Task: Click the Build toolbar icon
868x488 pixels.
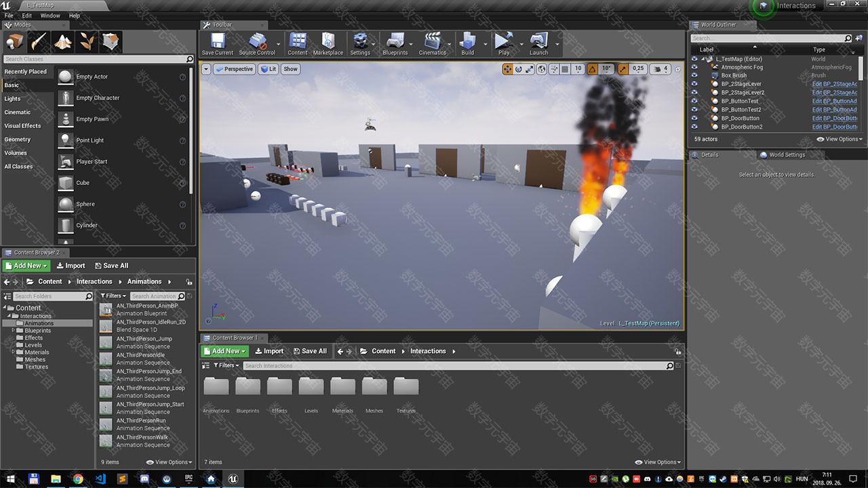Action: click(468, 44)
